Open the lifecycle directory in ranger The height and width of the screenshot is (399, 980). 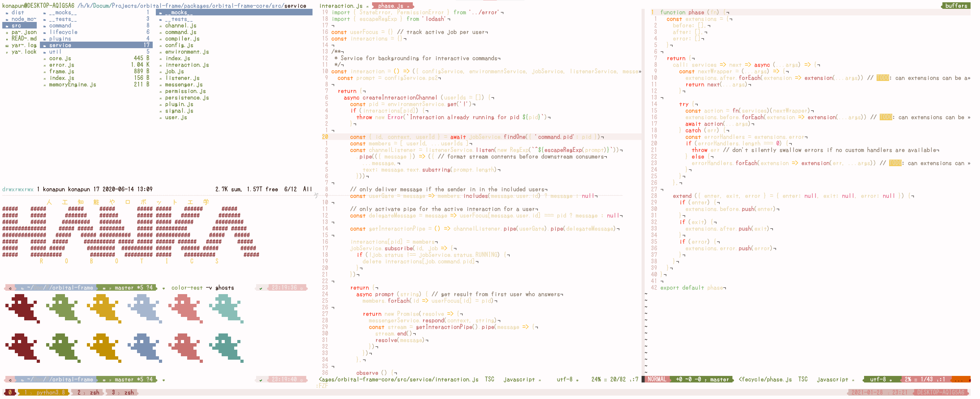[63, 32]
